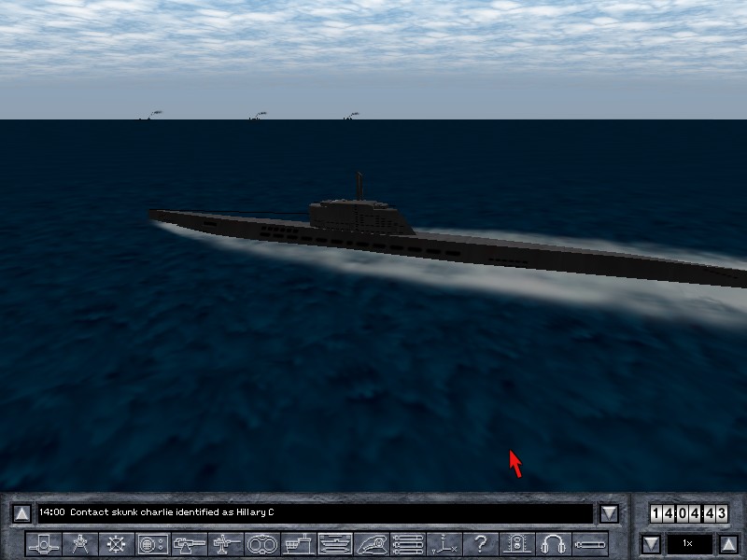Increase time compression from 1x
Image resolution: width=747 pixels, height=560 pixels.
tap(726, 543)
